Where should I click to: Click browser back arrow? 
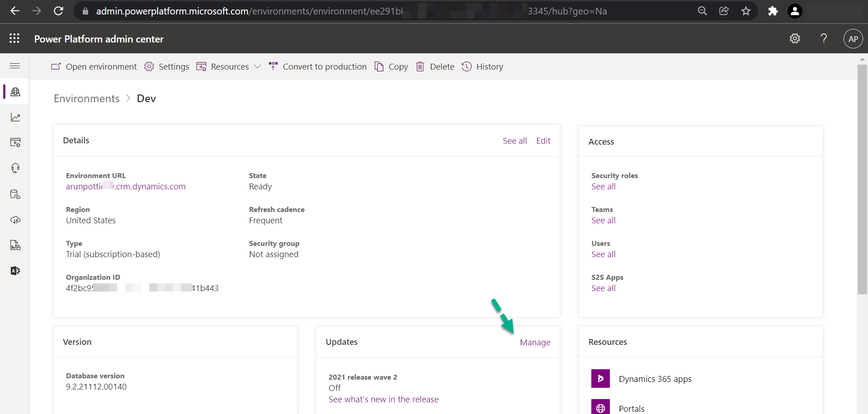coord(15,11)
